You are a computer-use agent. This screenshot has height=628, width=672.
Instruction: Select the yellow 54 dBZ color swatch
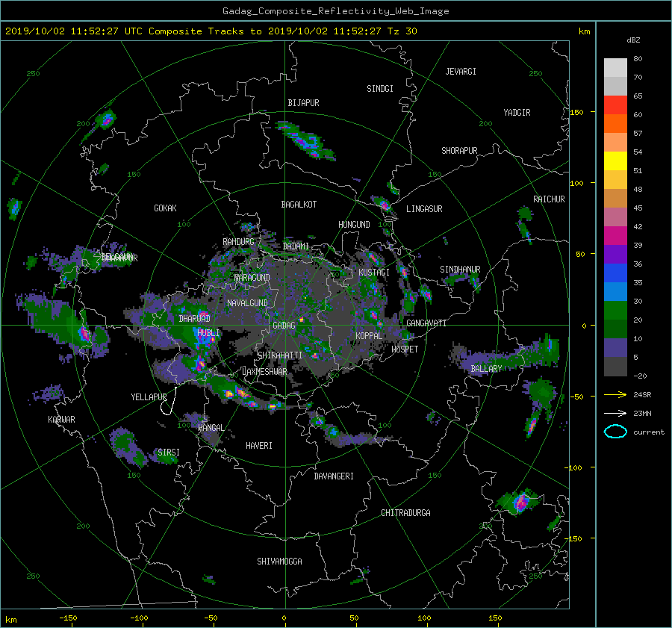(x=615, y=161)
